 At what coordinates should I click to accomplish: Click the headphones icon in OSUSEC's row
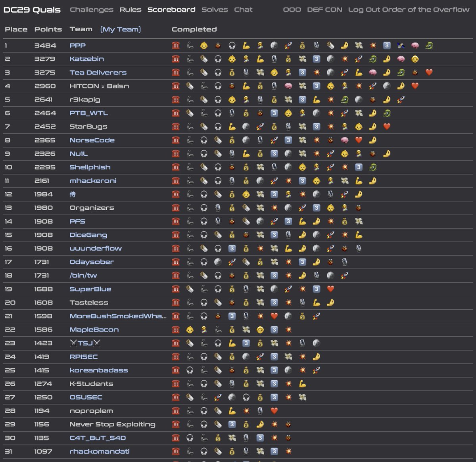(246, 397)
